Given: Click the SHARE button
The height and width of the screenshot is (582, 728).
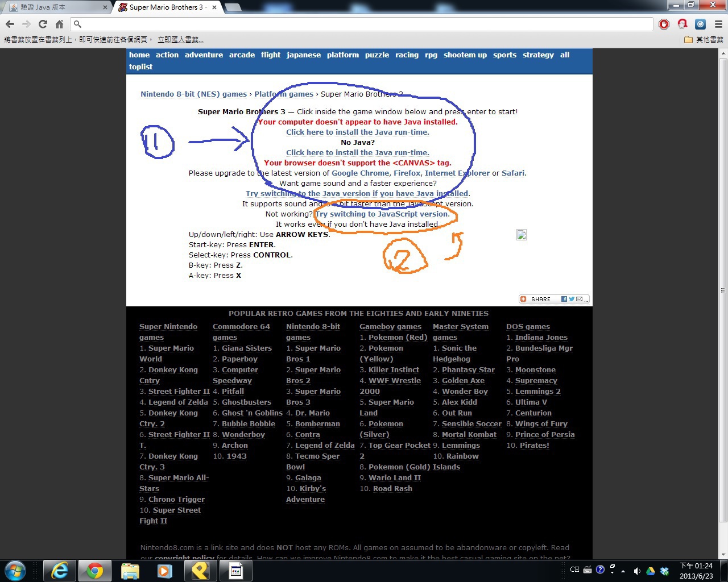Looking at the screenshot, I should coord(540,299).
